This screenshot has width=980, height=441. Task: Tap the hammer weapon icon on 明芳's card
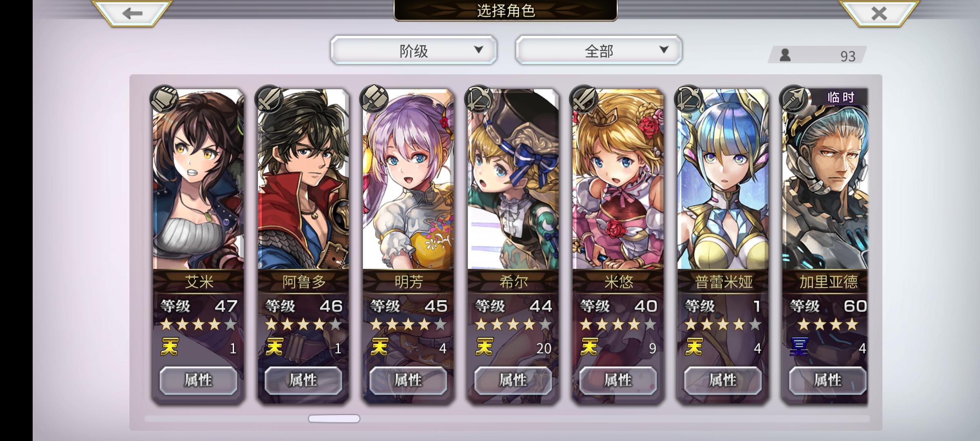coord(374,99)
